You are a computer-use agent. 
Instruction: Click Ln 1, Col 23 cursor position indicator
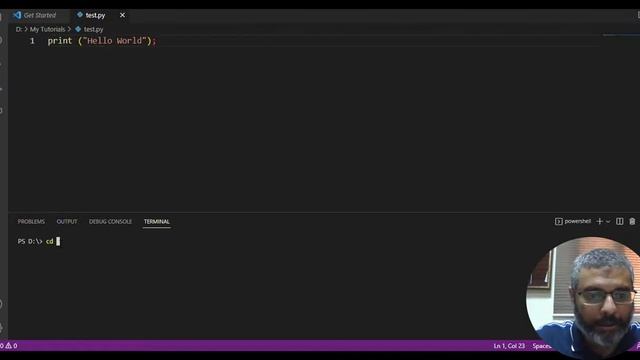coord(509,346)
